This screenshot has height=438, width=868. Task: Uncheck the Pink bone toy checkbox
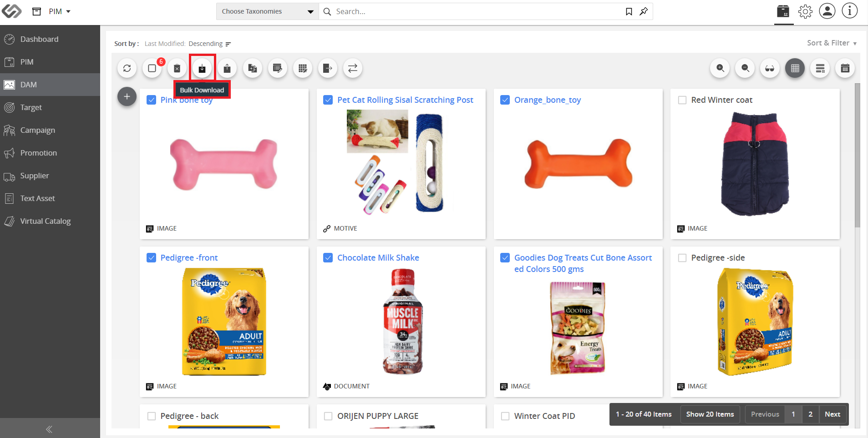(152, 100)
